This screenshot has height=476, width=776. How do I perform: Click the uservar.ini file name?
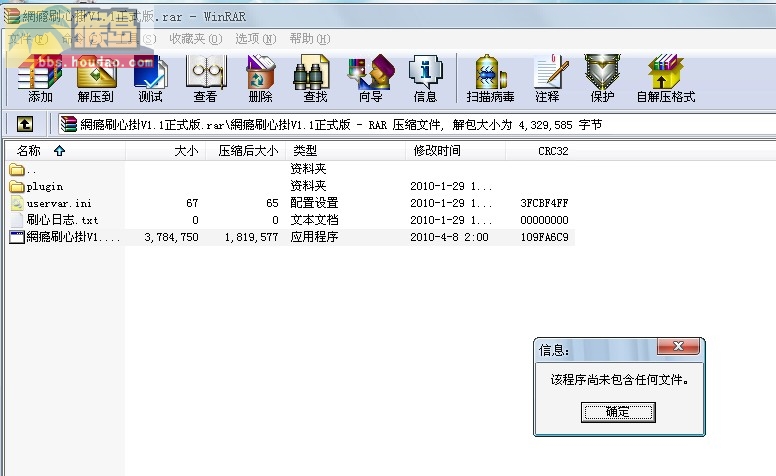59,203
